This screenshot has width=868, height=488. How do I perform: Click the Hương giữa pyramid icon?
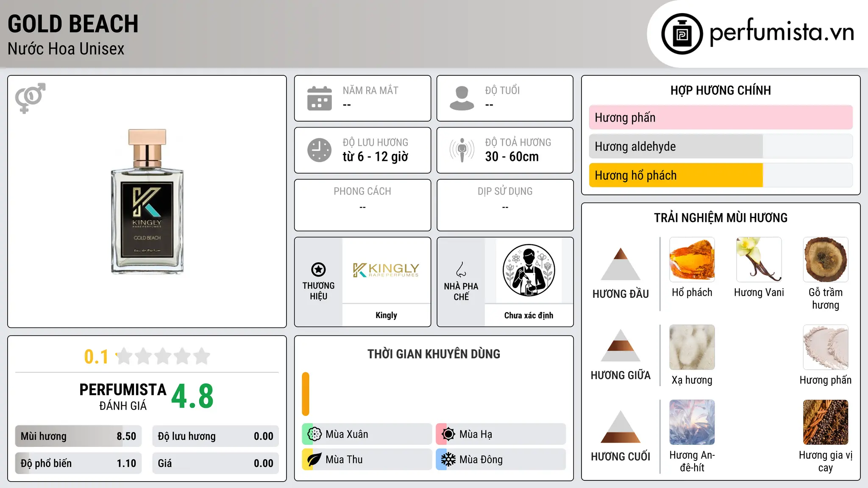pos(620,345)
